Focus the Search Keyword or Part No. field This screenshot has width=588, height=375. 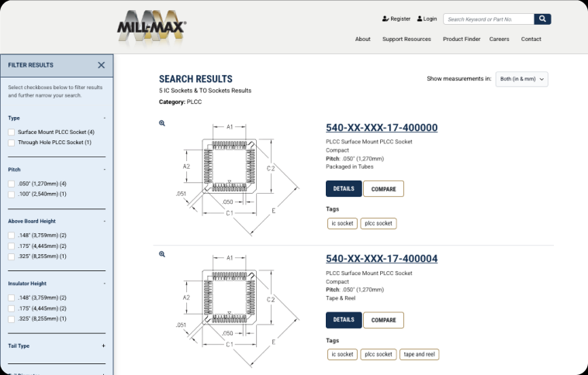pos(488,19)
